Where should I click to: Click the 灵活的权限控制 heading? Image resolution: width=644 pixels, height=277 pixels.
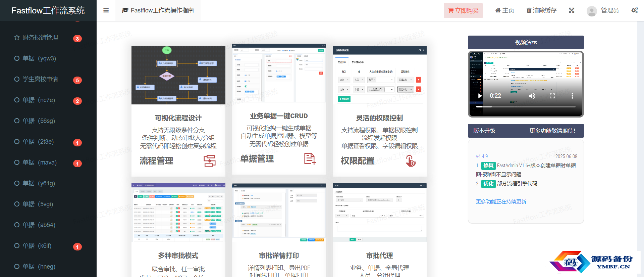coord(380,118)
